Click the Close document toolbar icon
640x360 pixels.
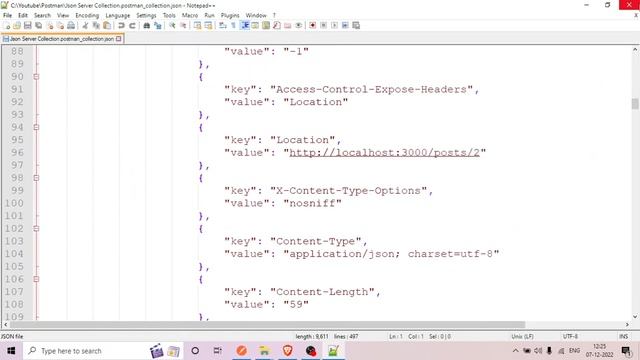pyautogui.click(x=50, y=25)
